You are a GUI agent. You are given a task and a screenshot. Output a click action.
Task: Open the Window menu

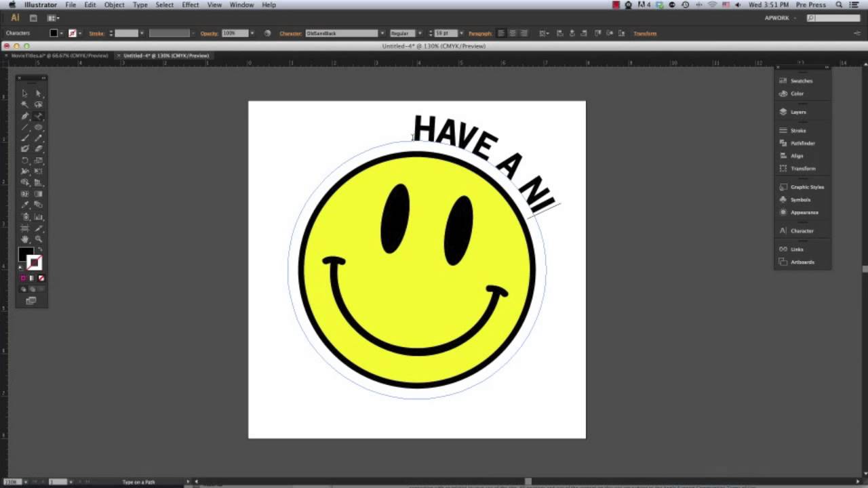click(241, 5)
